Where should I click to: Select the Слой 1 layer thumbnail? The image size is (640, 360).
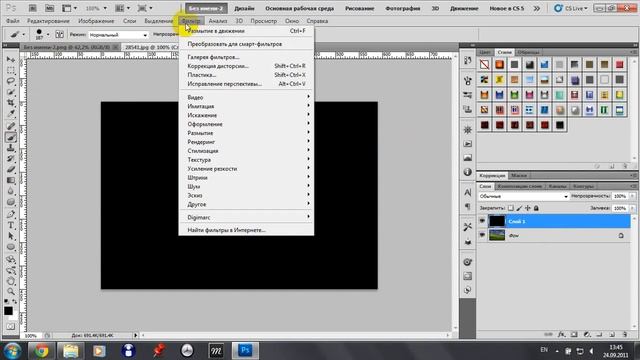pos(497,221)
